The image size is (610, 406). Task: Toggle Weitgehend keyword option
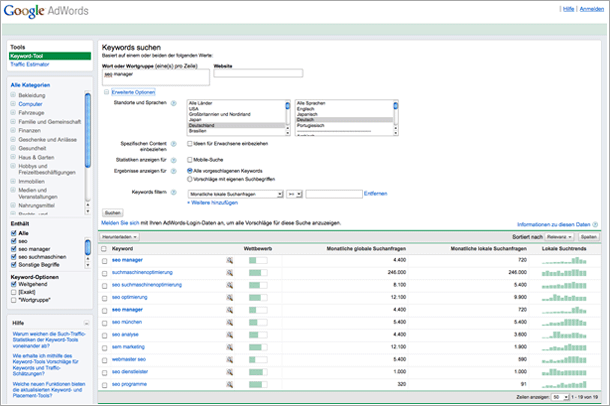[14, 284]
